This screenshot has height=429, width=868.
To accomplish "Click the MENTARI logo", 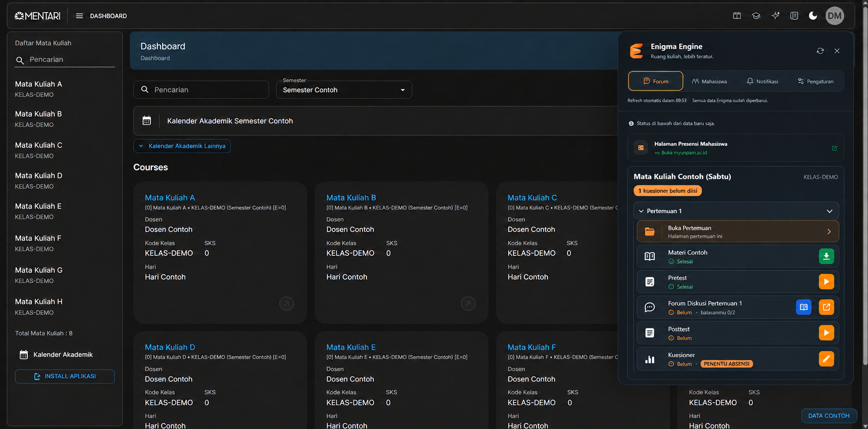I will click(37, 16).
